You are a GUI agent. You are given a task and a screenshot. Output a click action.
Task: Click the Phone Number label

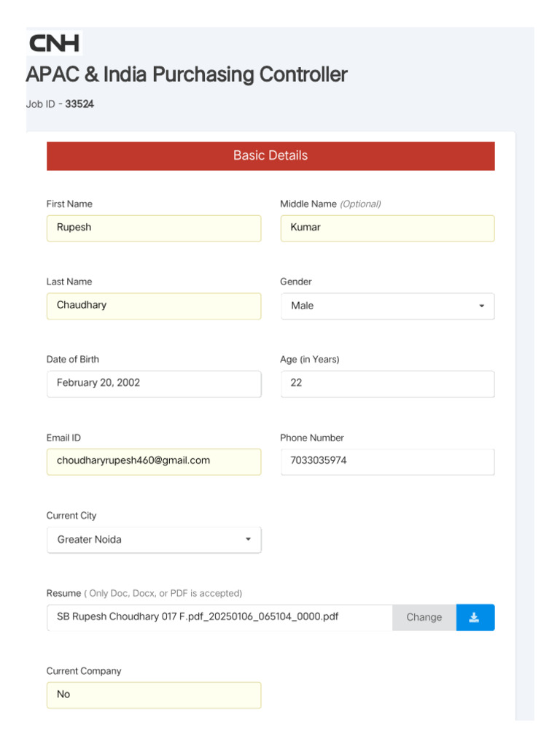pyautogui.click(x=312, y=438)
